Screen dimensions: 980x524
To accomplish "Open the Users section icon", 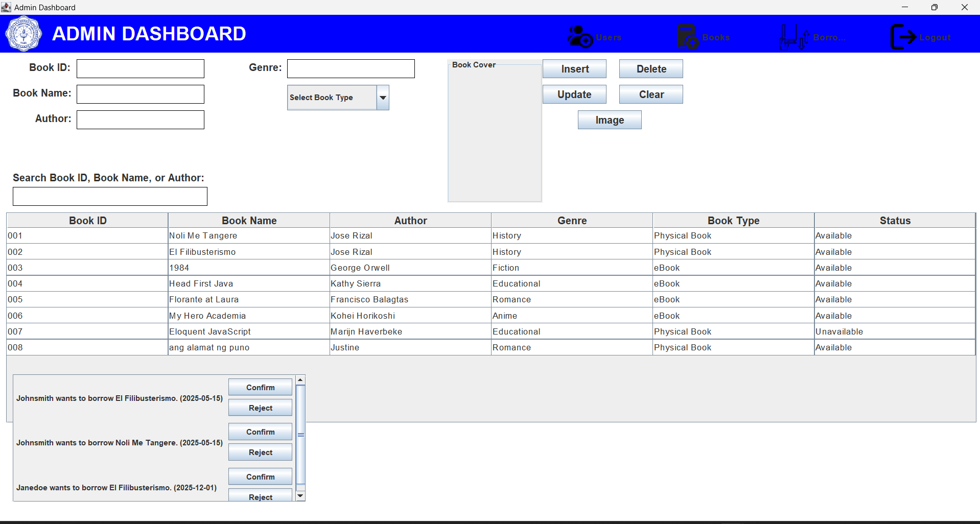I will 580,37.
